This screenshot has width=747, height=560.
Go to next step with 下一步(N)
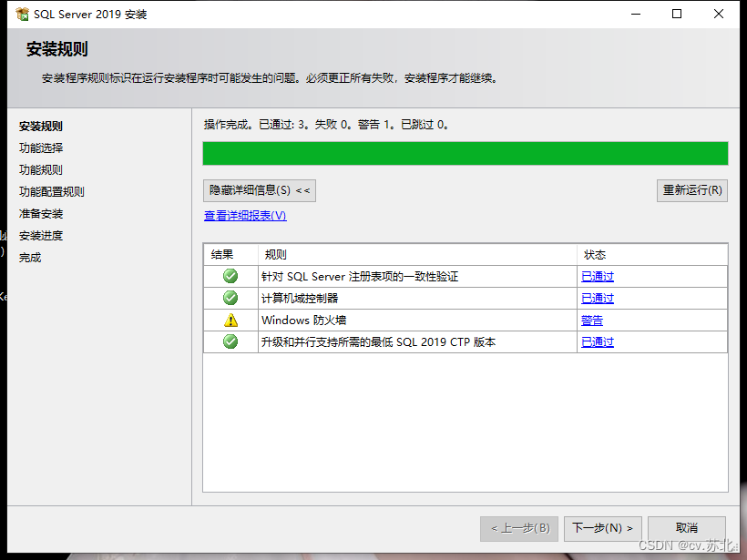603,528
